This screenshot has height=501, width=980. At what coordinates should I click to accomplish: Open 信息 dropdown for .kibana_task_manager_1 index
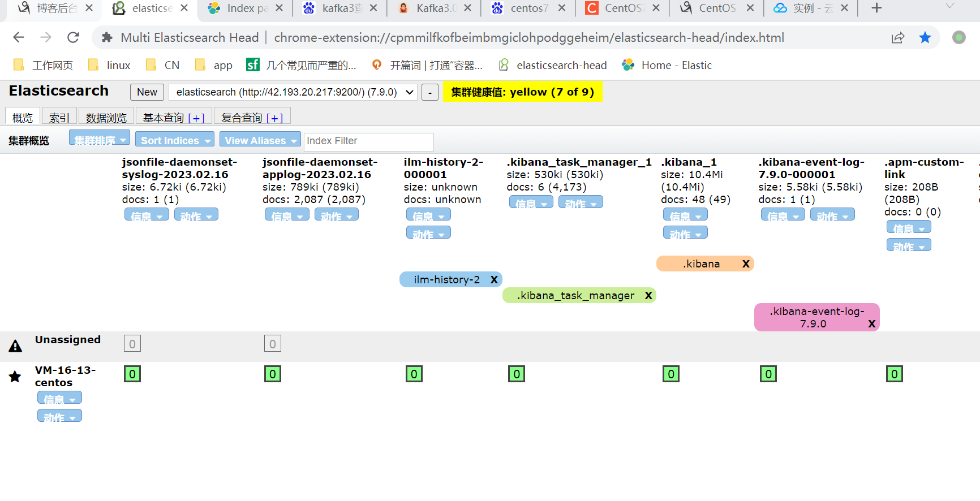(531, 203)
